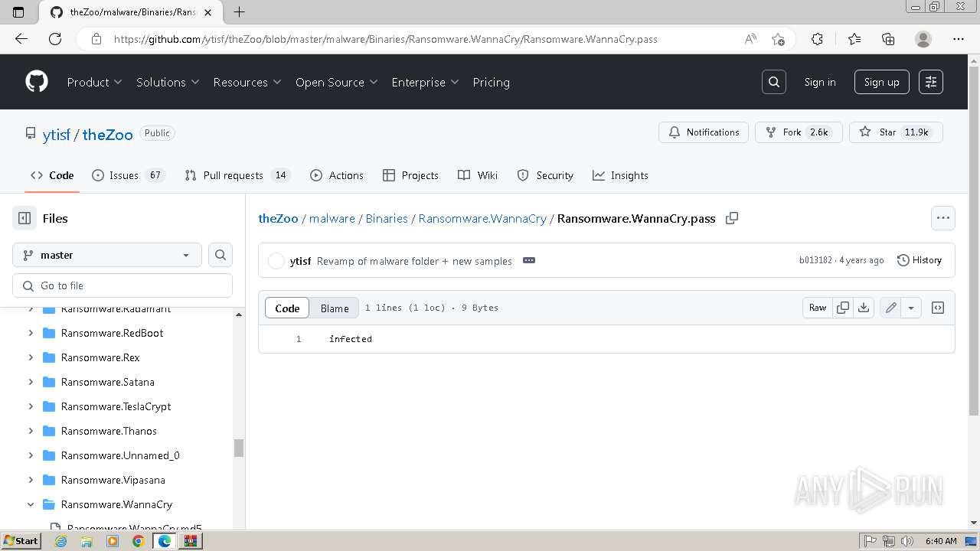
Task: Expand the Ransomware.TeslaCrypt folder
Action: pyautogui.click(x=31, y=406)
